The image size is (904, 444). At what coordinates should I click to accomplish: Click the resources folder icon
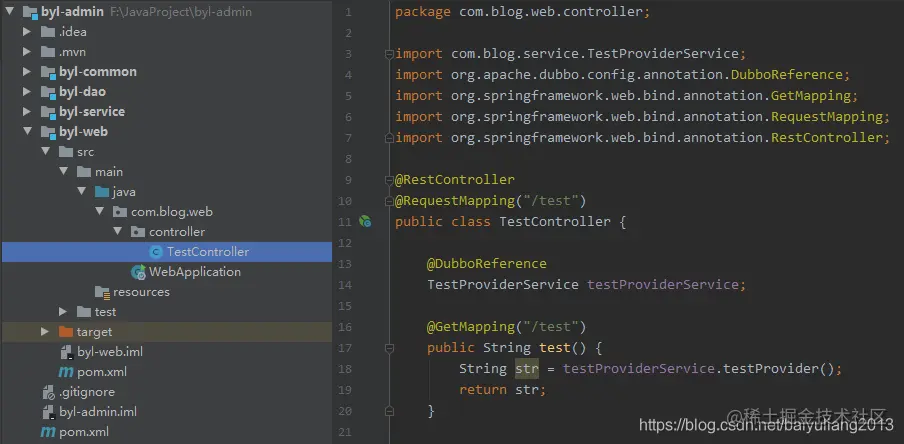click(103, 292)
